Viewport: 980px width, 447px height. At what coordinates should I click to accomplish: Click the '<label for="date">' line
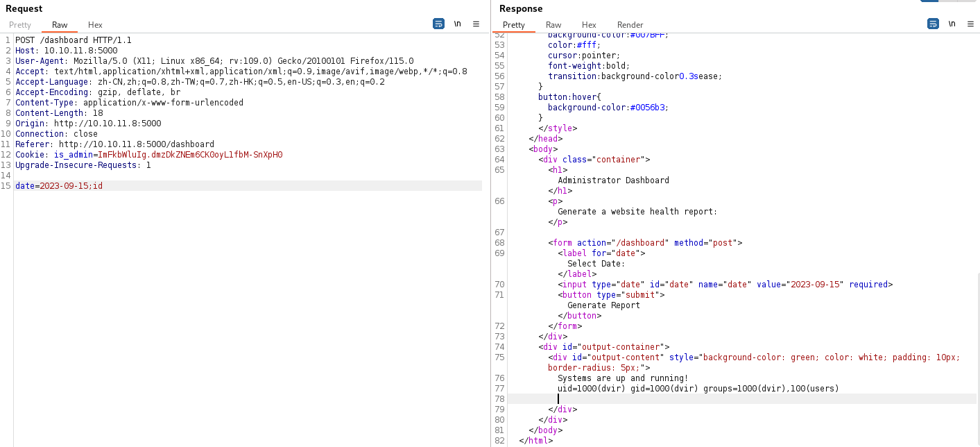[601, 253]
